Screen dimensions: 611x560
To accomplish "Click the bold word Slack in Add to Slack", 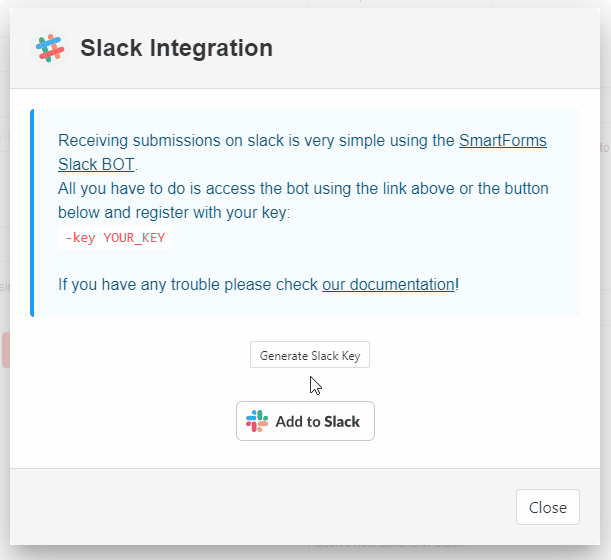I will point(342,421).
